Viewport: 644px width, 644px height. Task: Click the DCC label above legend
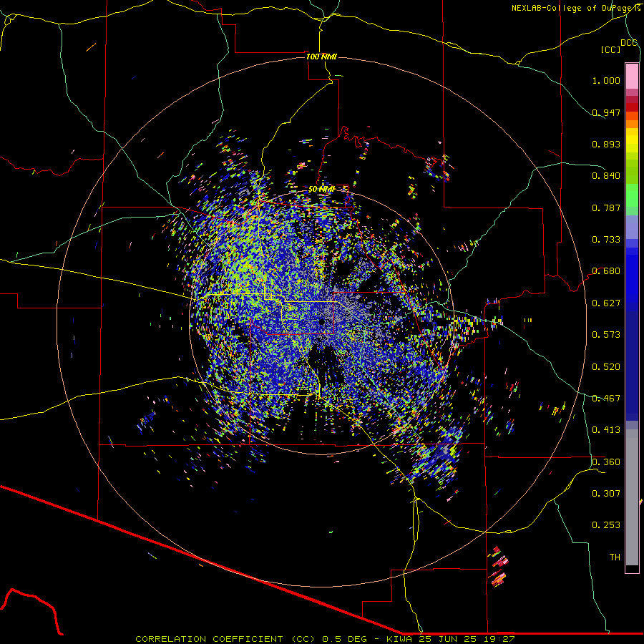pyautogui.click(x=629, y=43)
